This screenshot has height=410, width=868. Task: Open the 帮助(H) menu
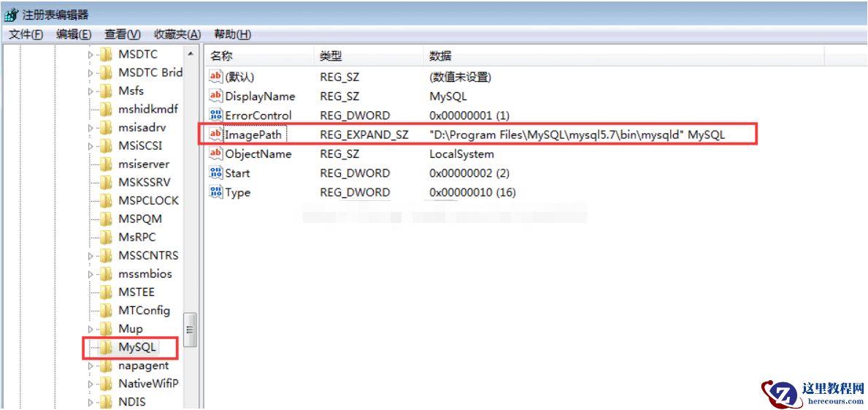click(x=232, y=34)
